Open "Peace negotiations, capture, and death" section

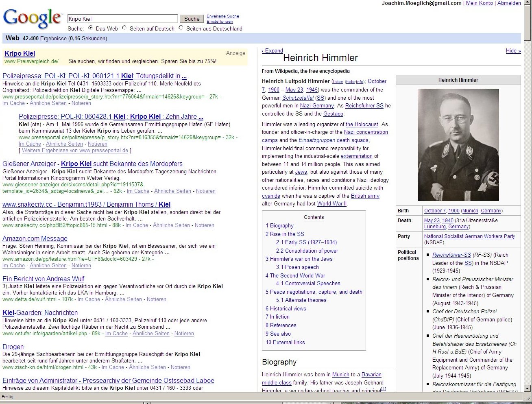314,292
